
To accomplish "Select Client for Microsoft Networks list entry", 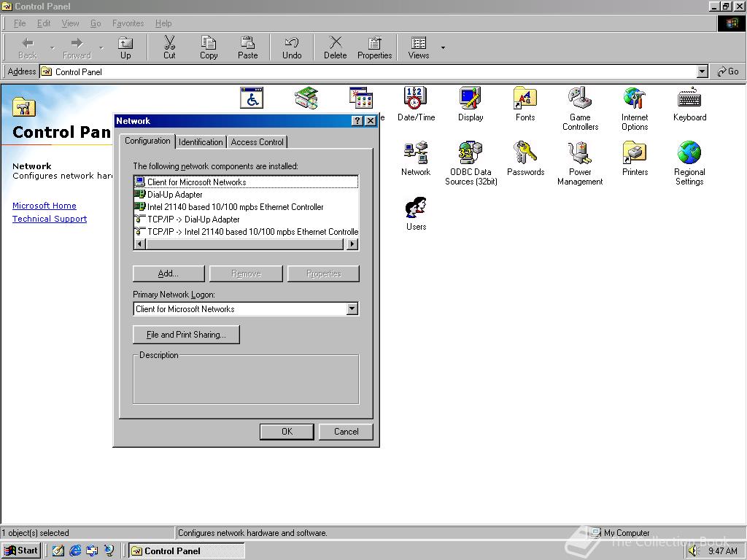I will tap(246, 182).
